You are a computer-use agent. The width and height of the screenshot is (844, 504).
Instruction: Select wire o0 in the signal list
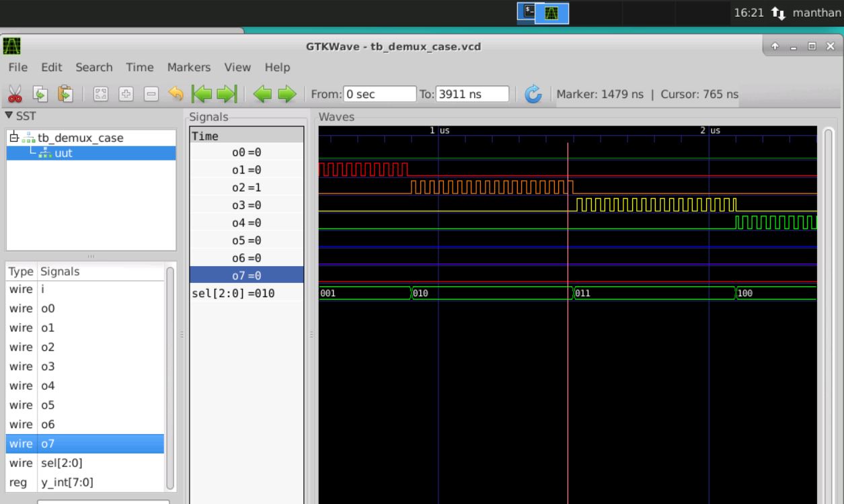click(85, 309)
